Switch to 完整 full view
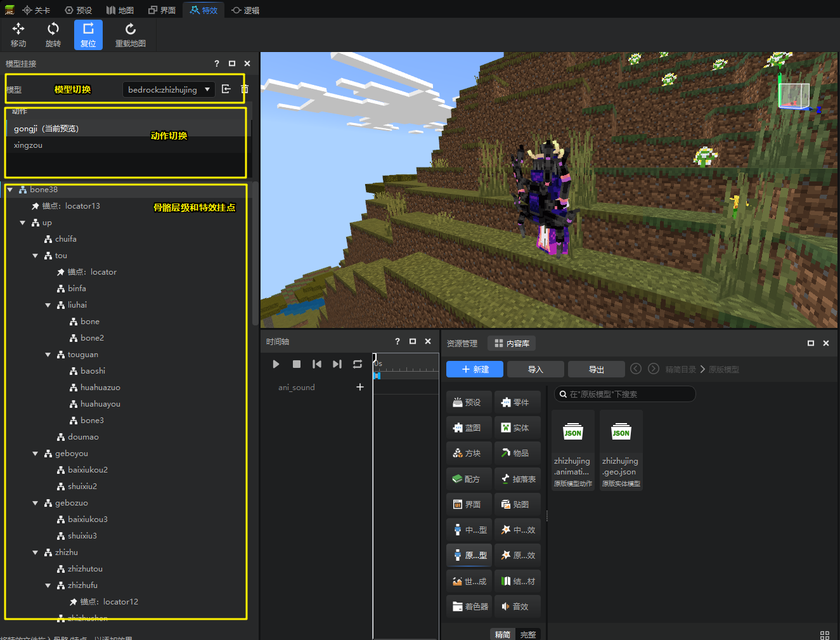Viewport: 840px width, 640px height. tap(528, 634)
